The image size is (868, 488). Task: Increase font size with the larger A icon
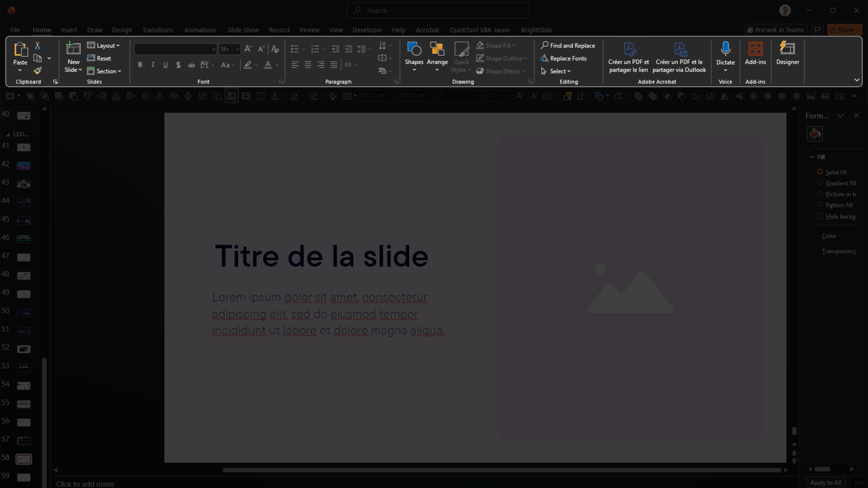[x=248, y=49]
